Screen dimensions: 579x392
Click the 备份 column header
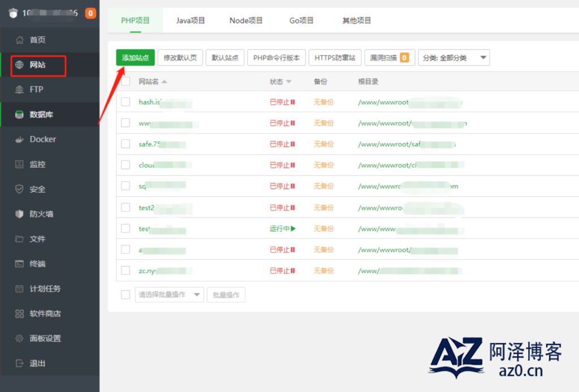320,81
